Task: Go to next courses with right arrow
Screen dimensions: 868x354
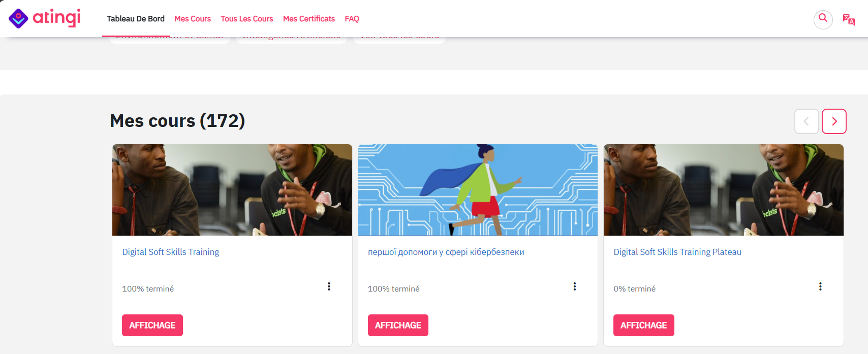Action: pyautogui.click(x=834, y=121)
